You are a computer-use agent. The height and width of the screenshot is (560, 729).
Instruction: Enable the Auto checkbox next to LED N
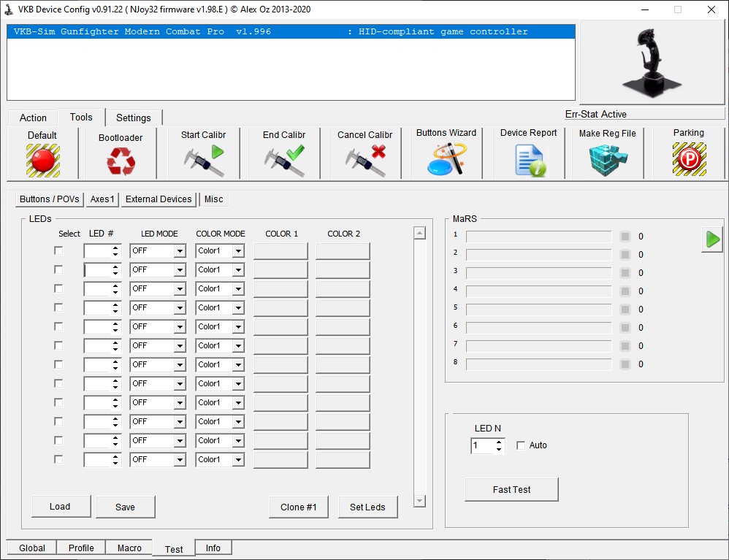coord(521,445)
